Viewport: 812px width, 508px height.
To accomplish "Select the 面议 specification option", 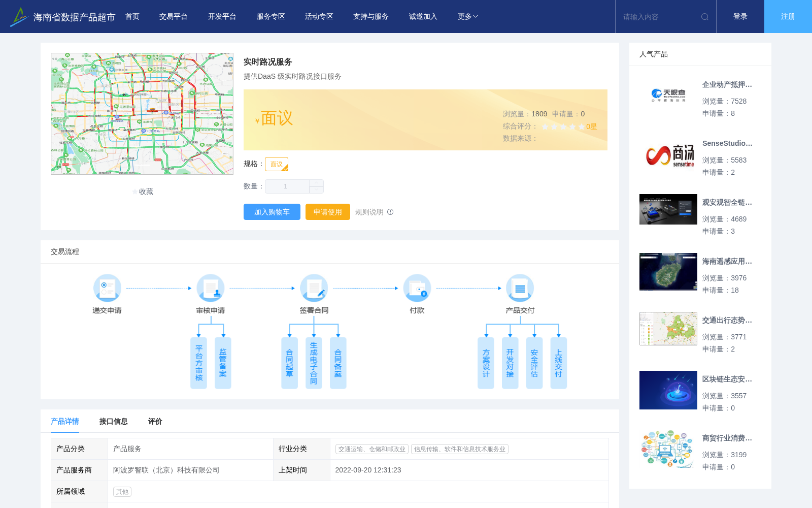I will point(277,164).
